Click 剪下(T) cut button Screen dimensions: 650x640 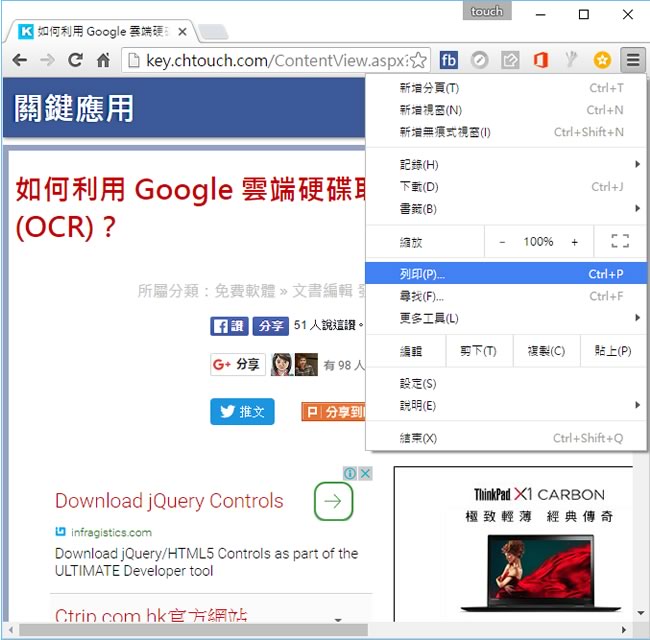point(479,351)
